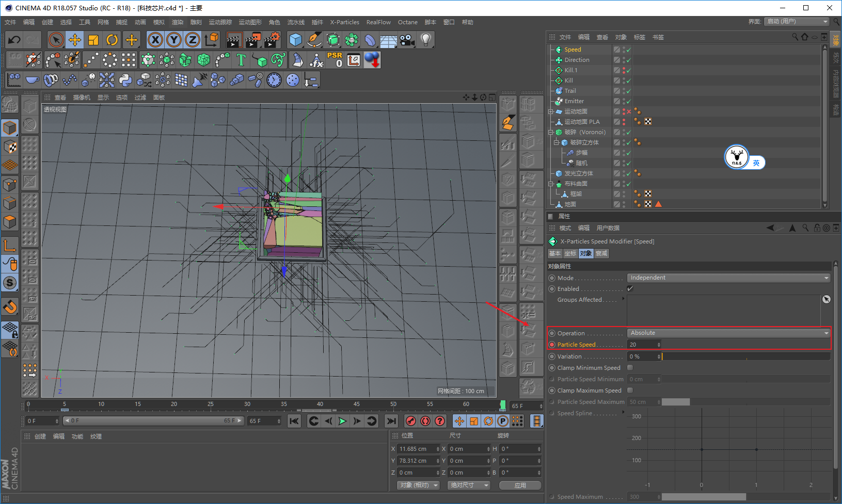
Task: Click the Variation percentage slider bar
Action: pyautogui.click(x=746, y=356)
